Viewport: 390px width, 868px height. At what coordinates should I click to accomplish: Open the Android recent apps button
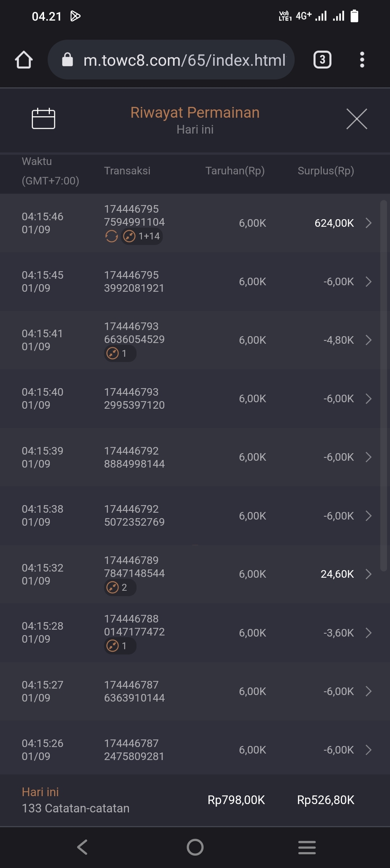[307, 847]
